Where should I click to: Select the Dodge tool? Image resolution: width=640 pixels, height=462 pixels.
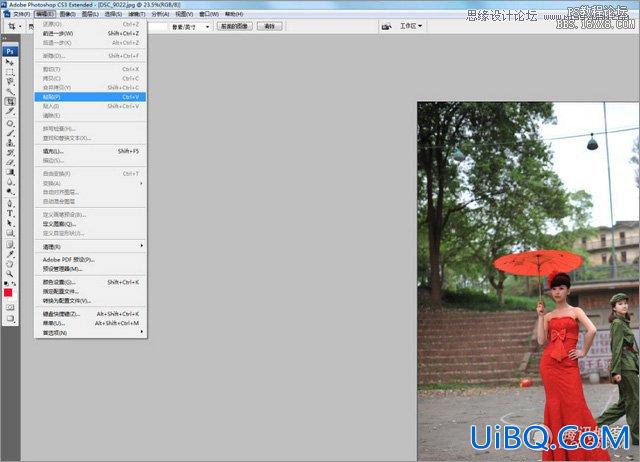(x=10, y=192)
